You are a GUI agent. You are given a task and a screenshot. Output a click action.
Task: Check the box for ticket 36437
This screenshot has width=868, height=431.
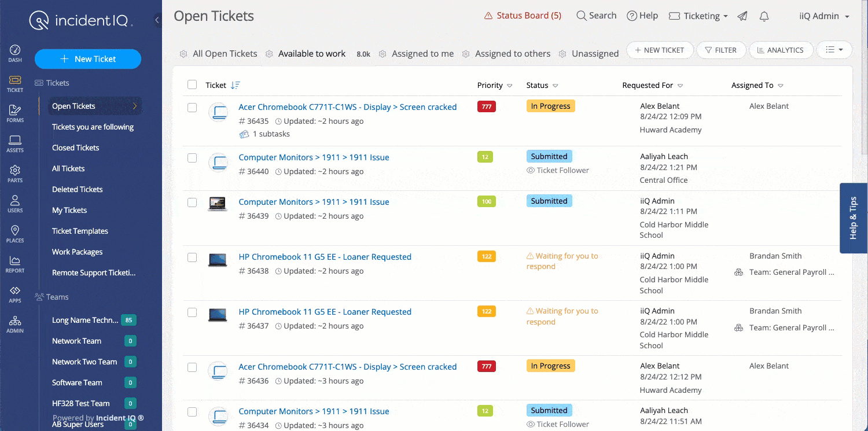click(192, 312)
